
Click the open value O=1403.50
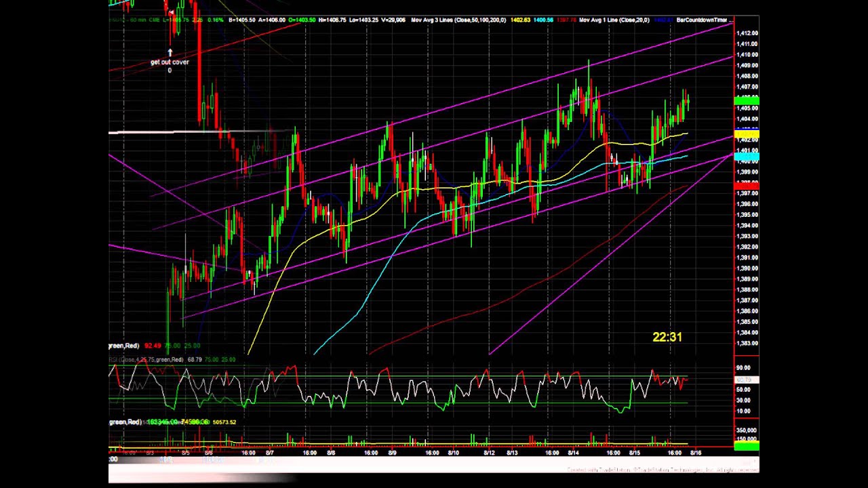click(x=302, y=20)
